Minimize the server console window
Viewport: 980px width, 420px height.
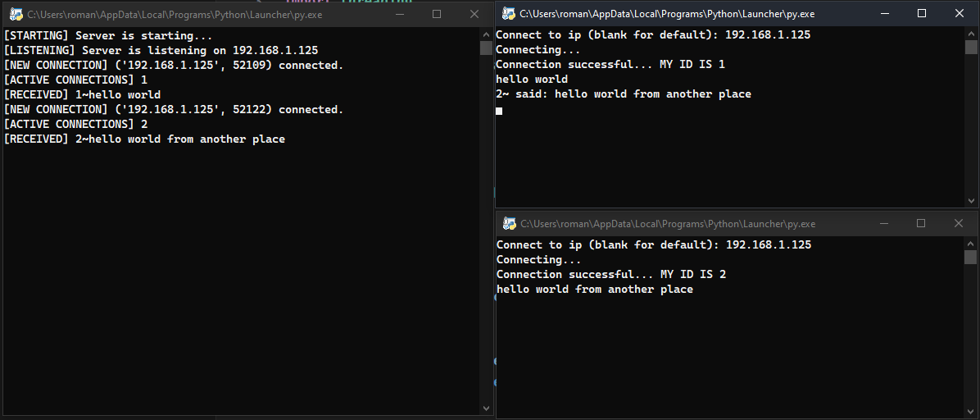click(400, 14)
